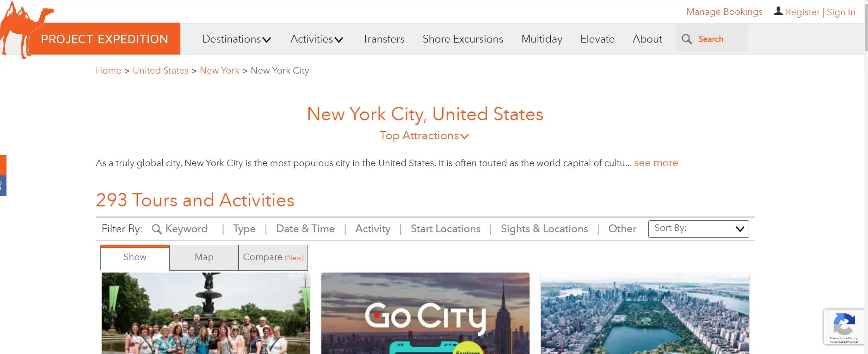Open the Date & Time filter
This screenshot has height=354, width=868.
[305, 229]
